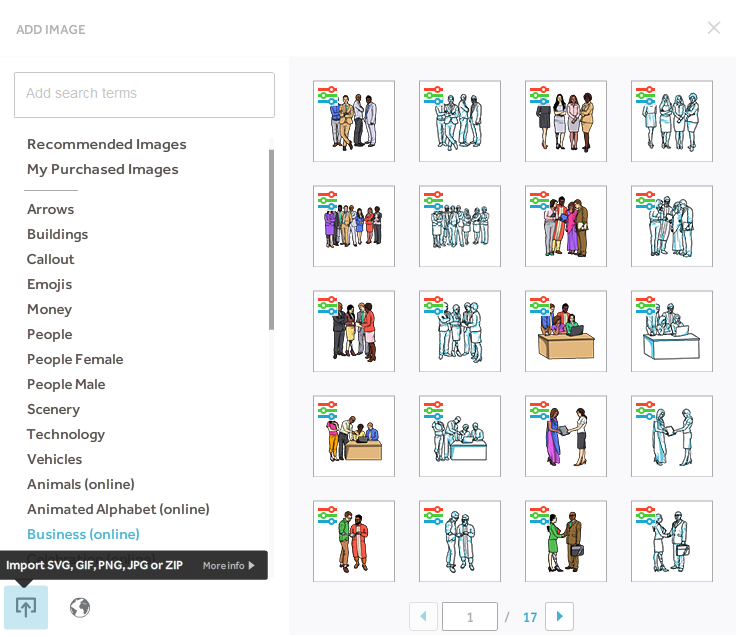
Task: Select colored four businessmen standing image
Action: pyautogui.click(x=354, y=121)
